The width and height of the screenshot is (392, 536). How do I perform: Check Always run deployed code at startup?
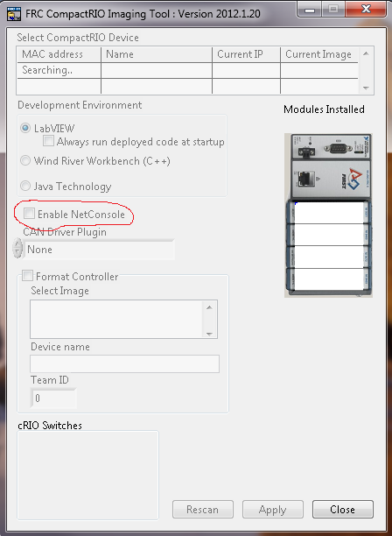click(x=48, y=141)
